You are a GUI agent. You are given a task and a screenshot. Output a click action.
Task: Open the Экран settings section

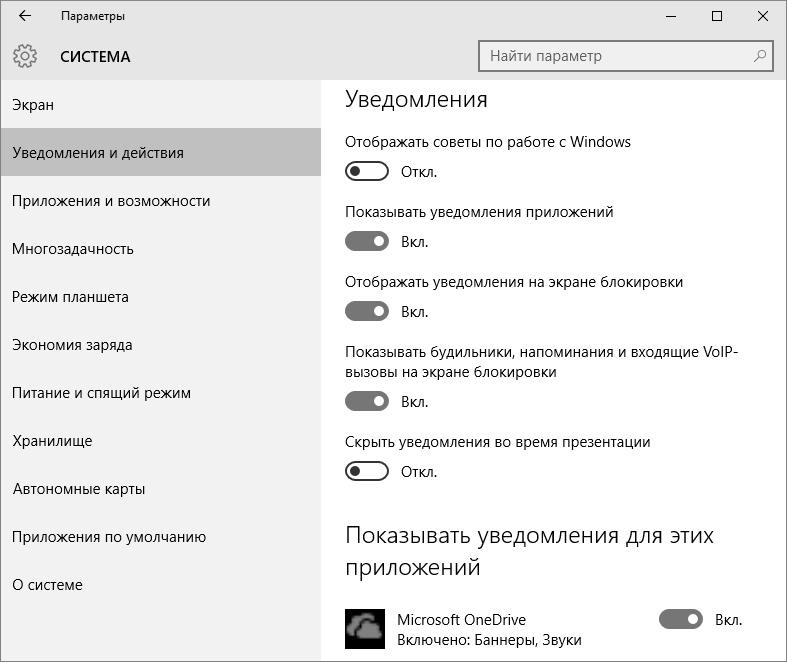click(33, 105)
